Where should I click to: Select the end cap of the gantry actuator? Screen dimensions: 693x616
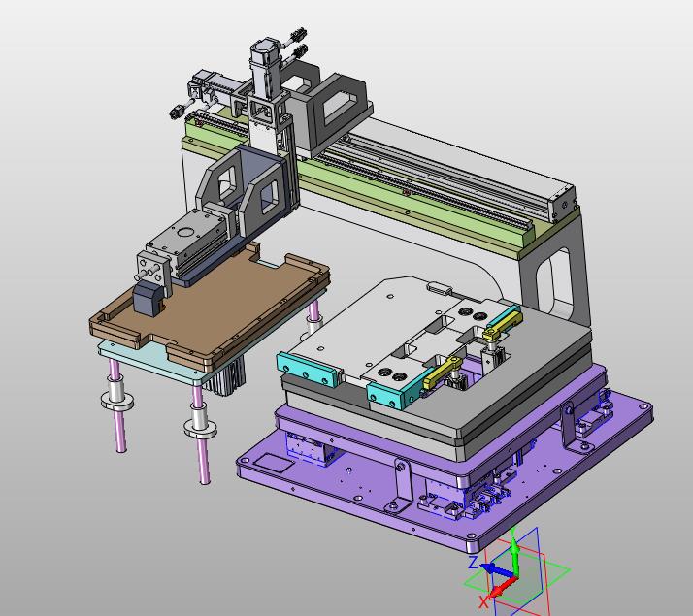(x=562, y=204)
